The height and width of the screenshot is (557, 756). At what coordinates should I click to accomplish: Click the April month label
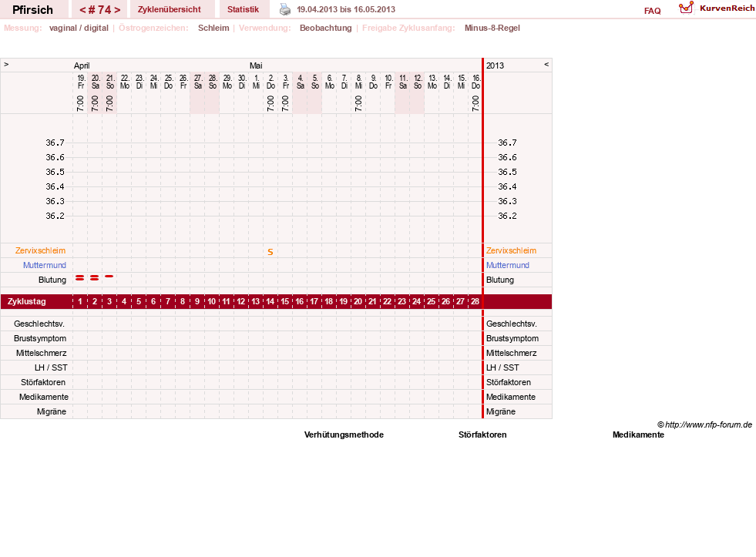[x=82, y=65]
